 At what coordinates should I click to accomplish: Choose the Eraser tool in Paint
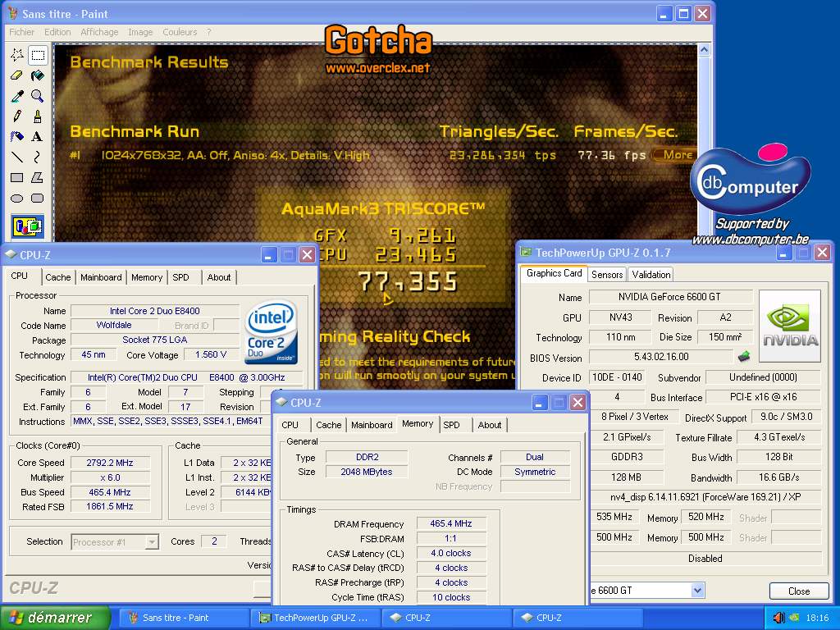click(17, 75)
